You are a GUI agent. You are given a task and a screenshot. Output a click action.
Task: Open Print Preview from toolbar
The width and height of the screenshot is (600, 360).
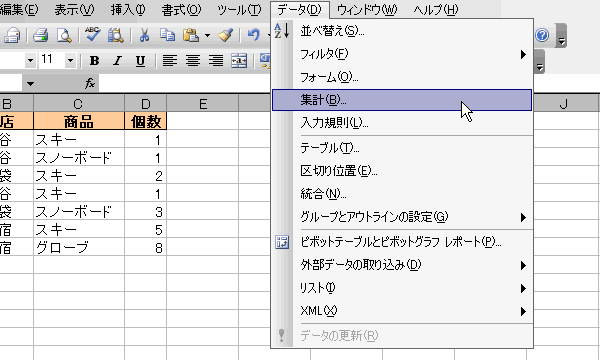click(x=64, y=35)
